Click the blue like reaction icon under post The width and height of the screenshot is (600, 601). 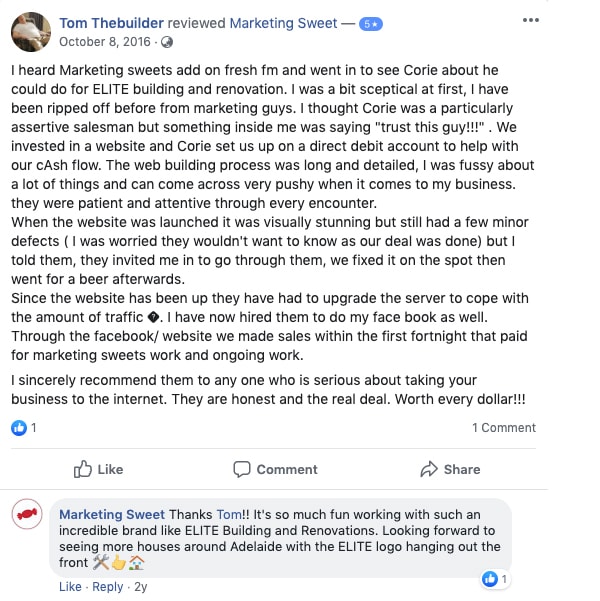(18, 427)
